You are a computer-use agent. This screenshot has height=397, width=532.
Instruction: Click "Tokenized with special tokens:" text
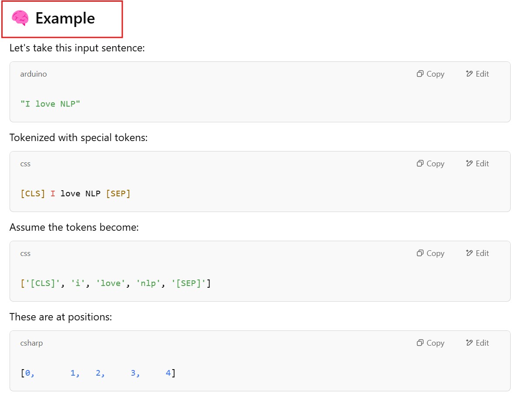tap(79, 138)
